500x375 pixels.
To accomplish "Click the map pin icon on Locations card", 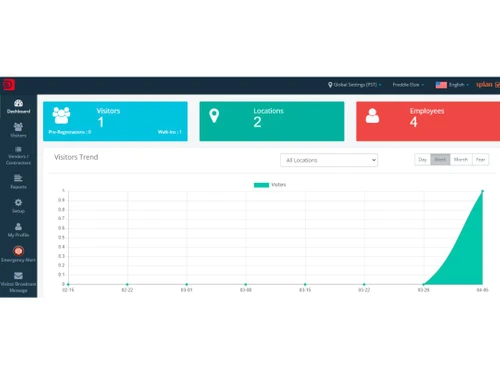I will click(x=214, y=116).
